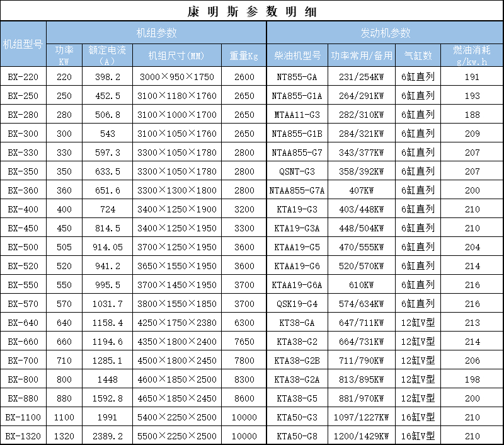Click the 额定电流（A） column header
The image size is (504, 445).
107,55
